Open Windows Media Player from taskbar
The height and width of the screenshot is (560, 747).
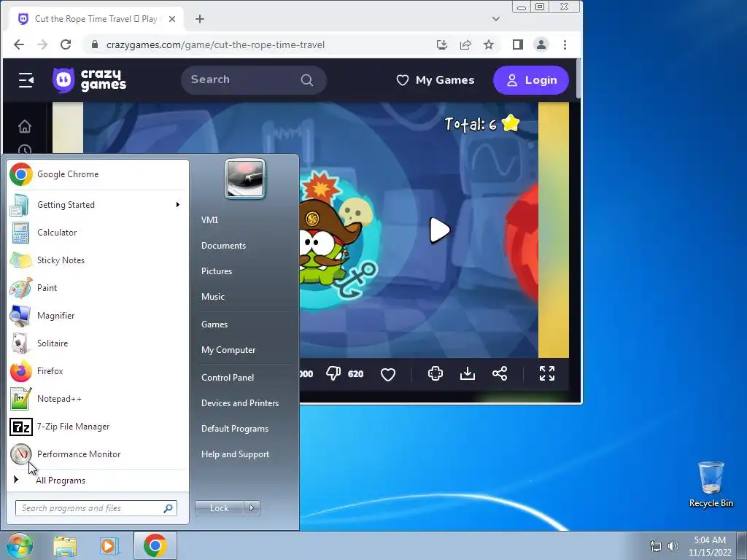coord(109,546)
